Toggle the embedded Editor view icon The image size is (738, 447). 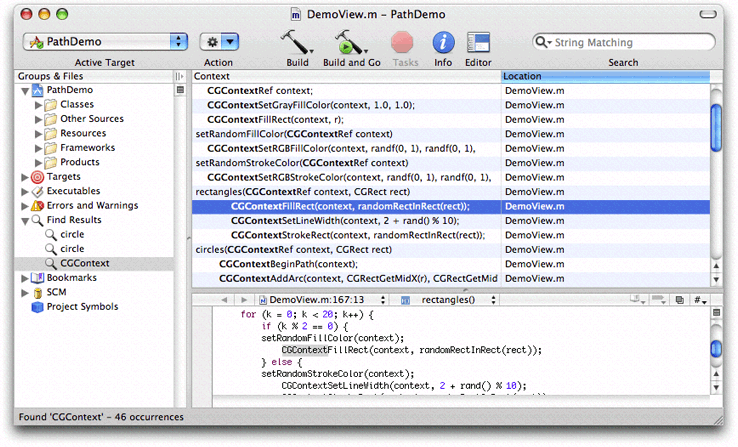478,42
